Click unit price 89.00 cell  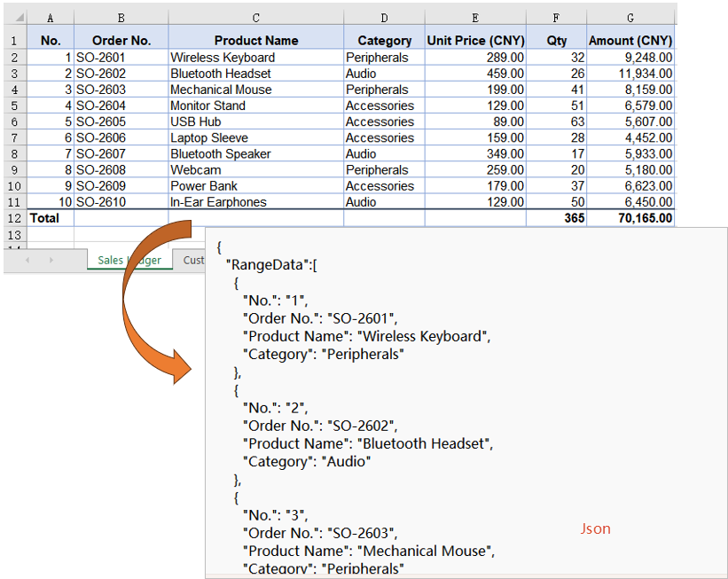[x=475, y=122]
